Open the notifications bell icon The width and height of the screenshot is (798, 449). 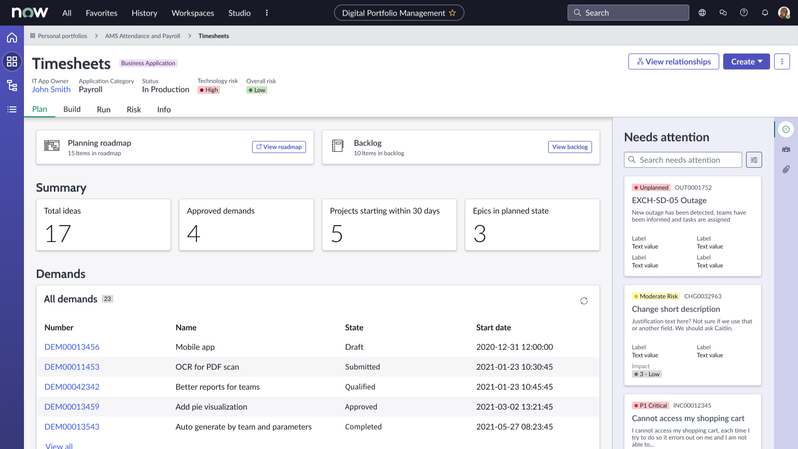pos(764,13)
